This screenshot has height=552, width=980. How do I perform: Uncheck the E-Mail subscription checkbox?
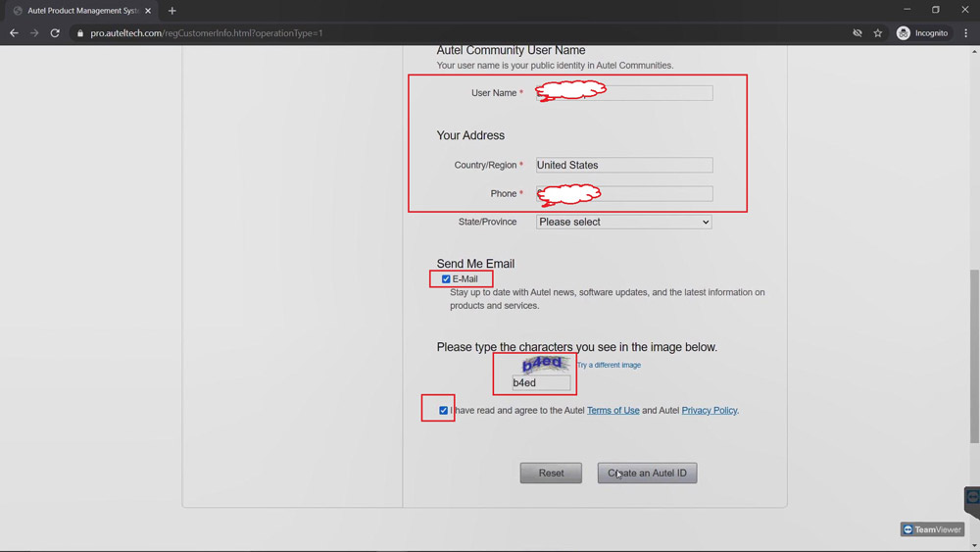[x=446, y=279]
